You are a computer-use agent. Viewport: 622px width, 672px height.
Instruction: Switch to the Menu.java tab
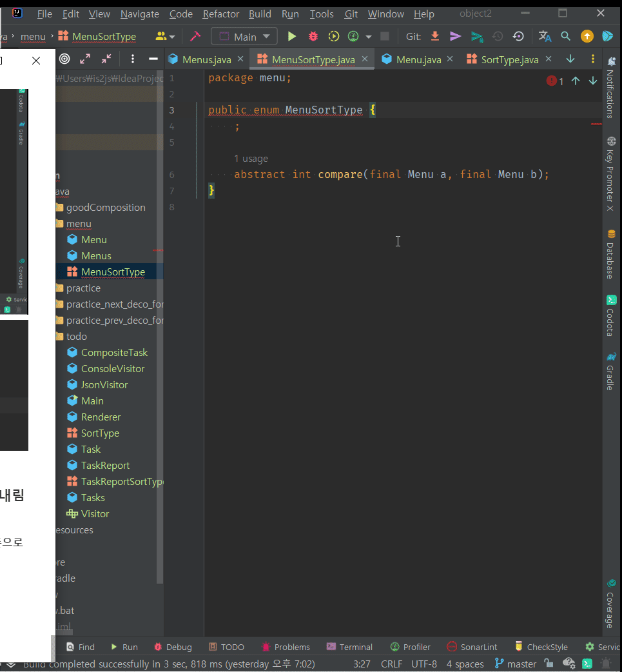point(418,59)
